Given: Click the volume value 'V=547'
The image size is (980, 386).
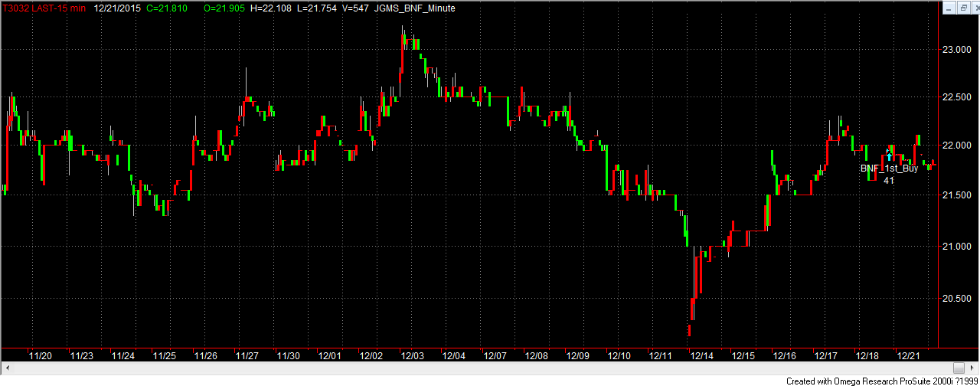Looking at the screenshot, I should pyautogui.click(x=356, y=7).
